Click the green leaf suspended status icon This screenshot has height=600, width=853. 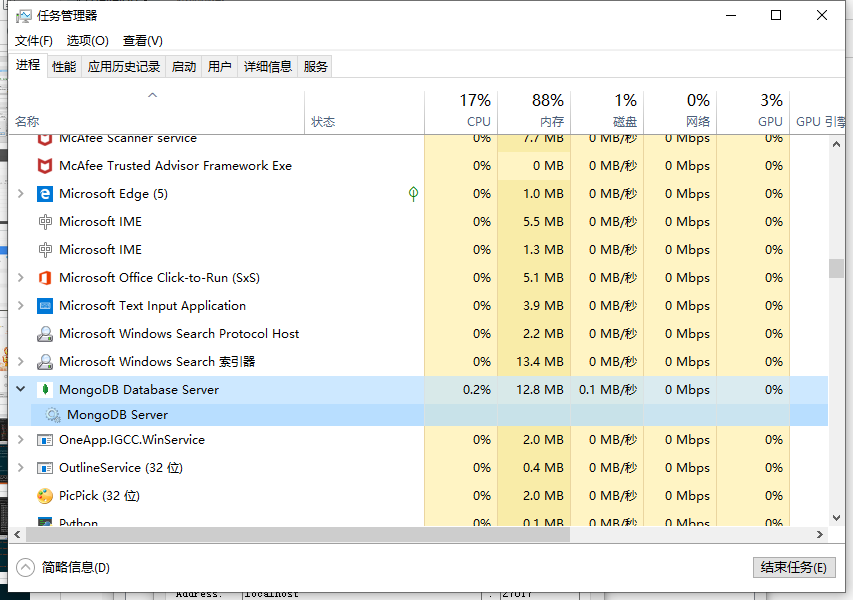click(413, 194)
